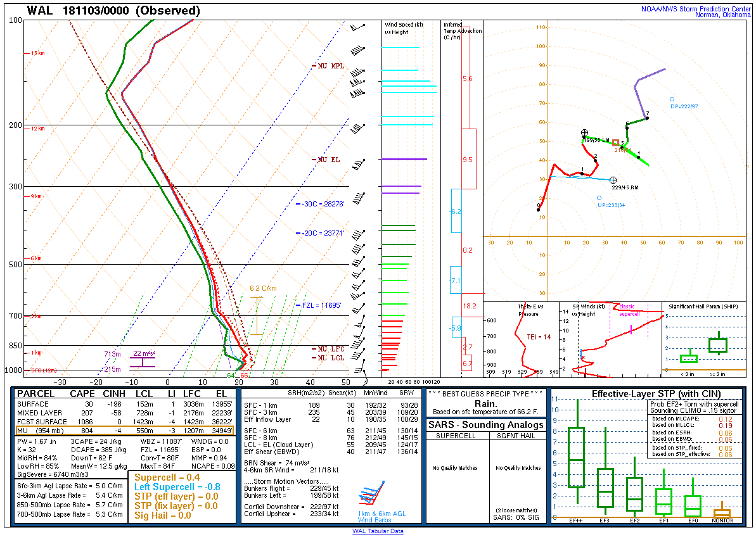Click the Supercell = 0.4 value
756x537 pixels.
tap(167, 477)
